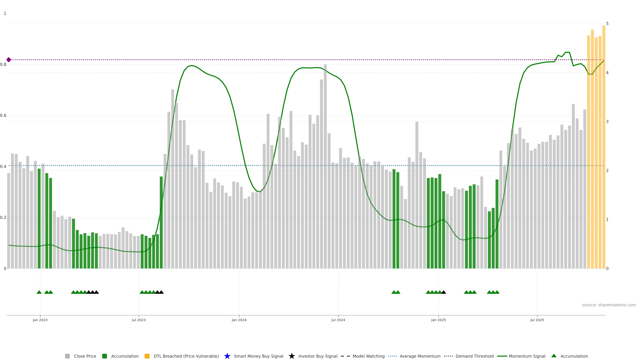The image size is (644, 362).
Task: Click the green square Accumulation legend icon
Action: [104, 356]
